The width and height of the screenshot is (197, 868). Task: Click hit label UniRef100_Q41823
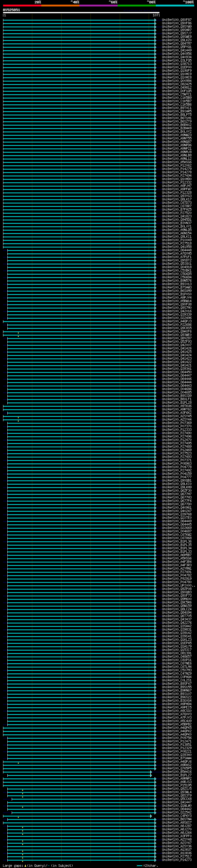177,216
